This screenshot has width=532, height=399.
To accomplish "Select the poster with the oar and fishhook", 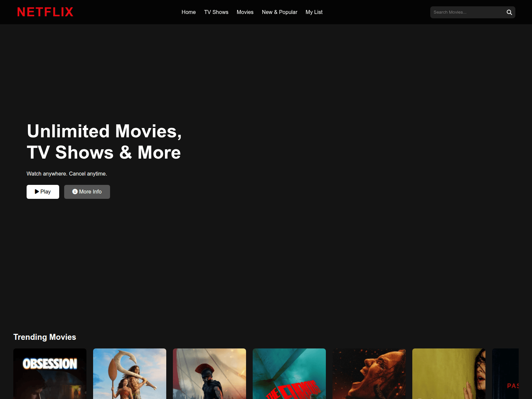I will click(130, 374).
